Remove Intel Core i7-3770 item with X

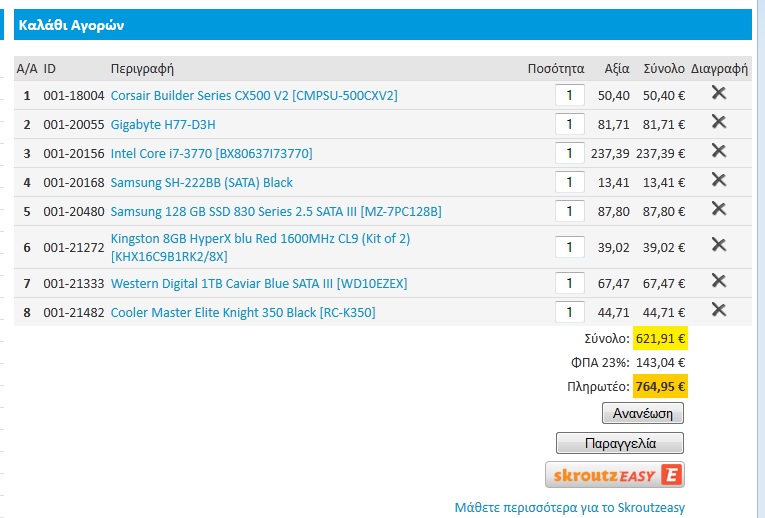tap(719, 151)
